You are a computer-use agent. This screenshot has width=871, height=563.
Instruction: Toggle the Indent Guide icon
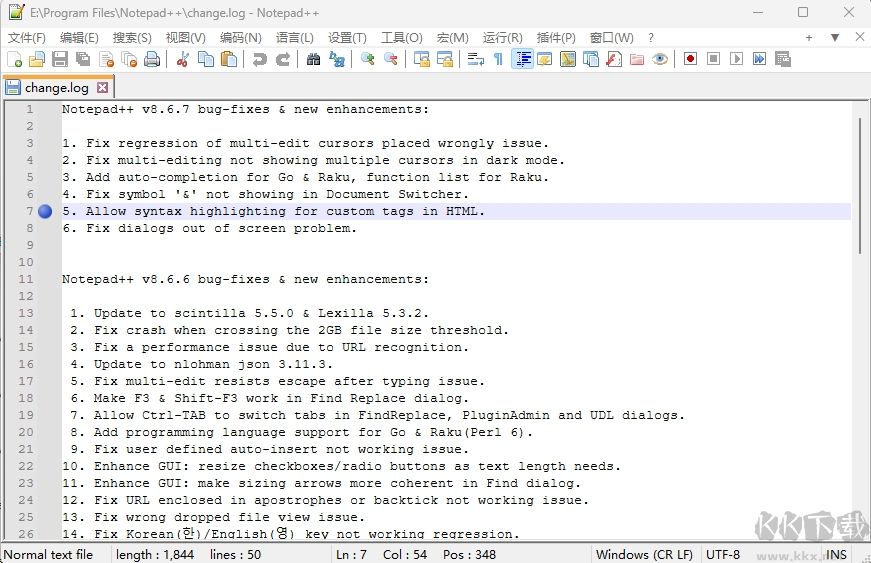(522, 59)
